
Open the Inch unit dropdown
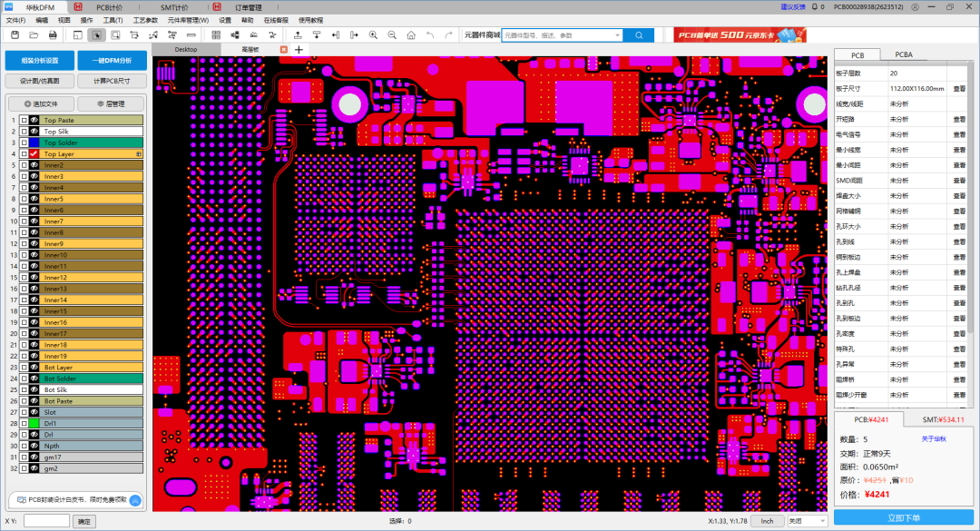coord(767,521)
